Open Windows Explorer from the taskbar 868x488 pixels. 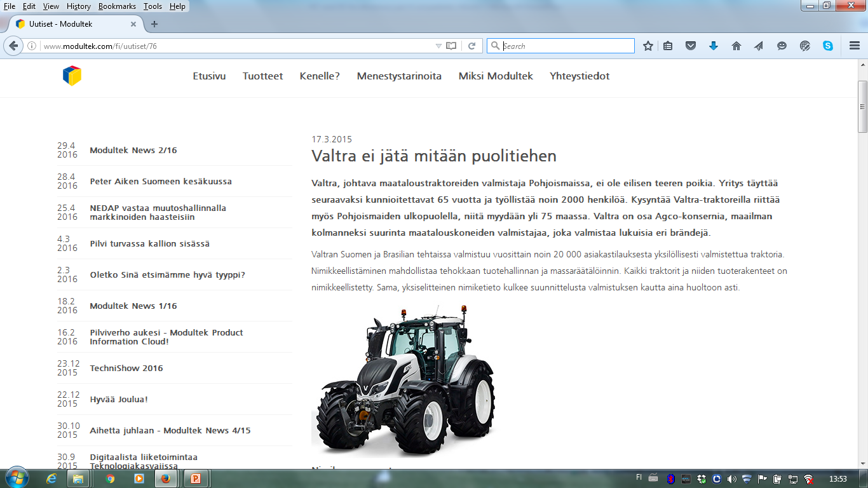coord(79,478)
